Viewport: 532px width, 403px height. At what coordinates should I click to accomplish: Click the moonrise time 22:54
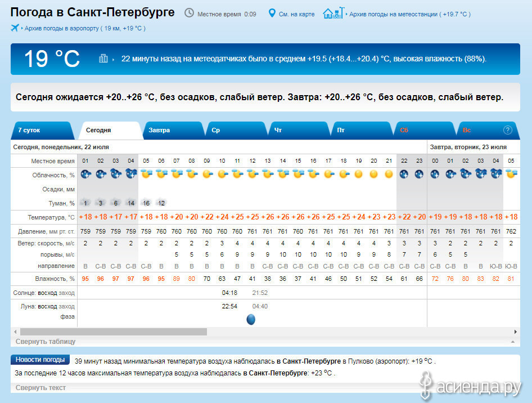click(x=229, y=306)
